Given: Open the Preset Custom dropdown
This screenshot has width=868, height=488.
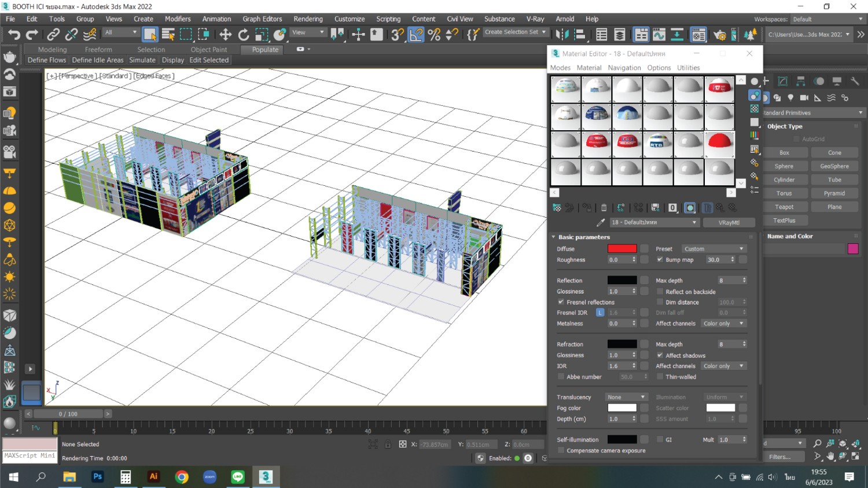Looking at the screenshot, I should pos(713,249).
